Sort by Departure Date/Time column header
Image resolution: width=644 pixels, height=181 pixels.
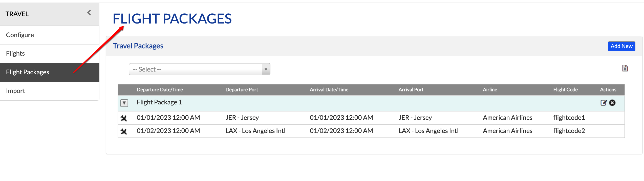click(160, 90)
